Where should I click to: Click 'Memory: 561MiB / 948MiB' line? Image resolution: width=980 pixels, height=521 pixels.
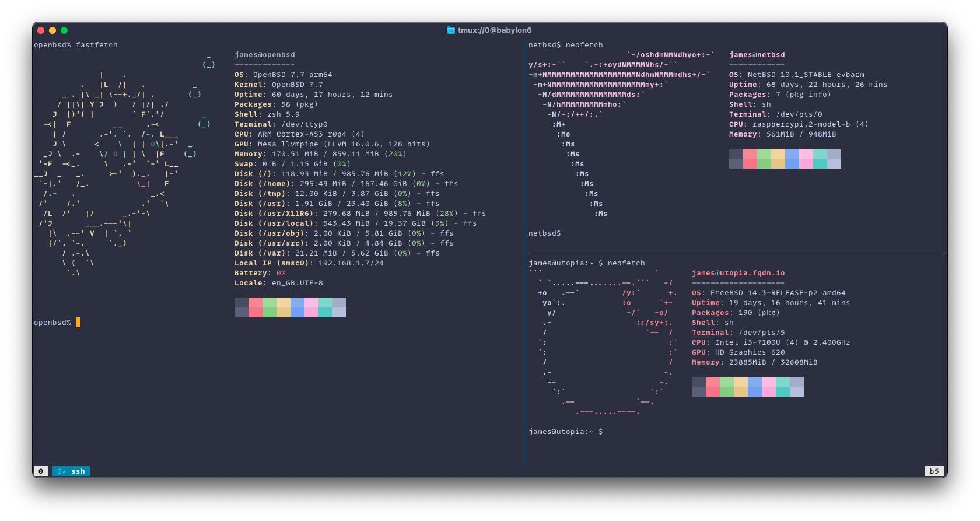pyautogui.click(x=783, y=134)
